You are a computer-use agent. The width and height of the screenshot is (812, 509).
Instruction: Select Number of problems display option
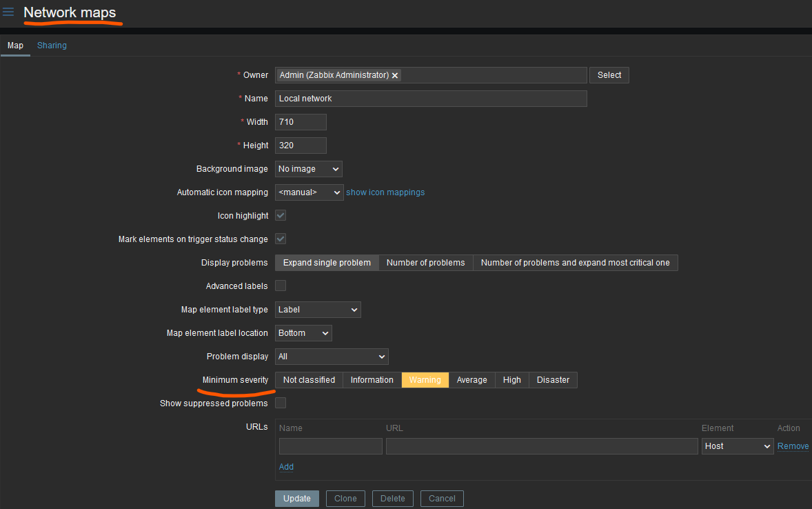(425, 263)
